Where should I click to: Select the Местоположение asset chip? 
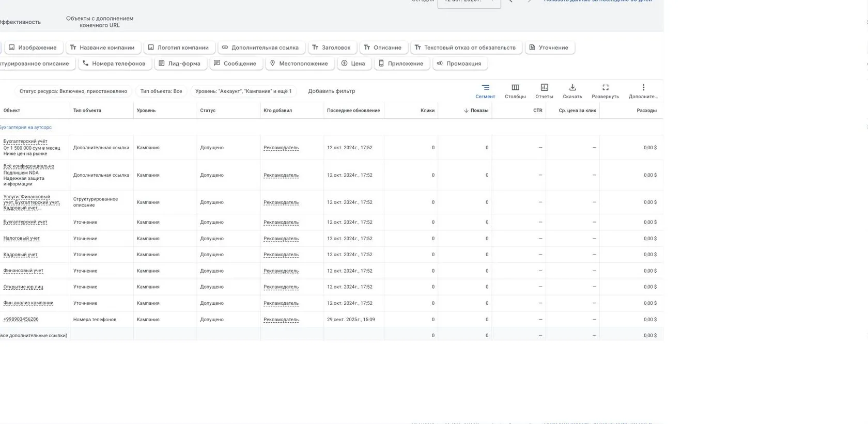coord(299,64)
